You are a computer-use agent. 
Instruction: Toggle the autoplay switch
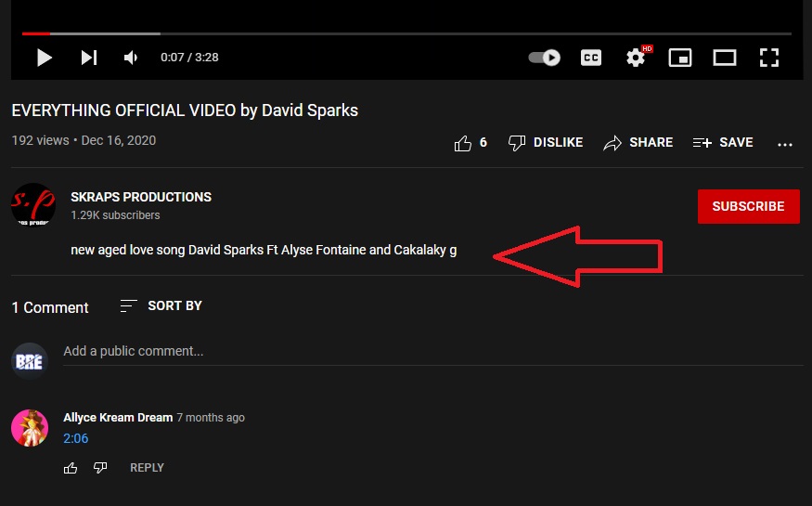(x=545, y=58)
